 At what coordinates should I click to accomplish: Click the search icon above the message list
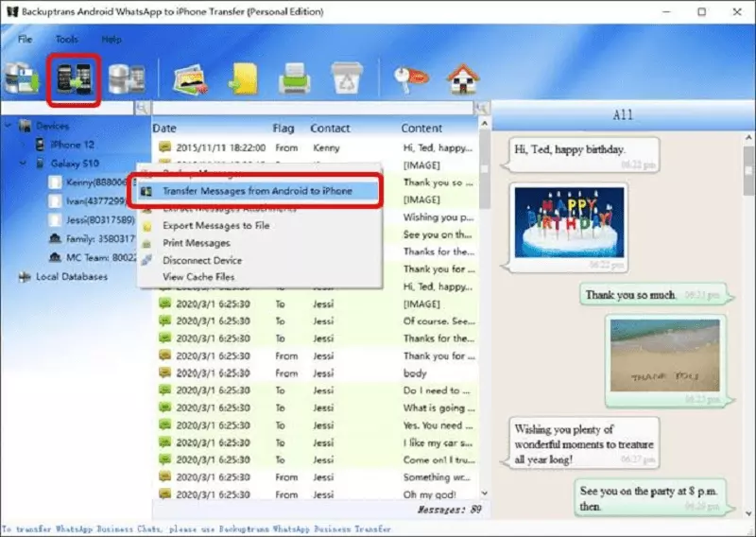481,108
